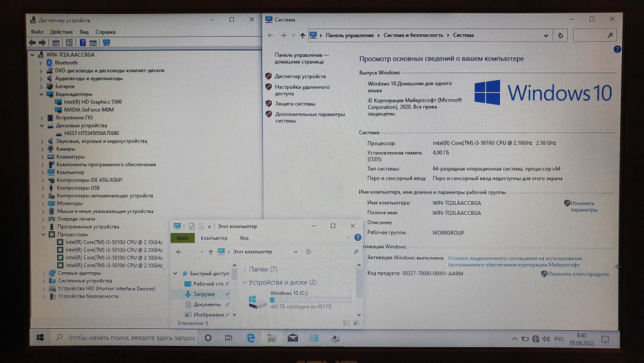Click taskbar search box
Viewport: 644px width, 363px height.
pyautogui.click(x=126, y=337)
